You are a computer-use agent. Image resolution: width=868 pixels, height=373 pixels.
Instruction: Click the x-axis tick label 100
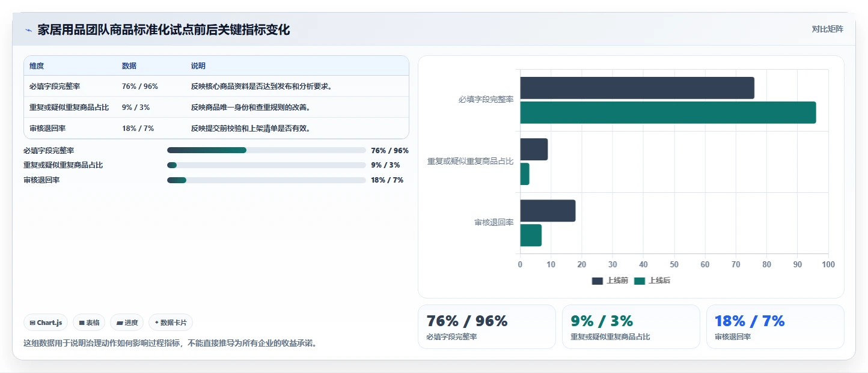(828, 264)
